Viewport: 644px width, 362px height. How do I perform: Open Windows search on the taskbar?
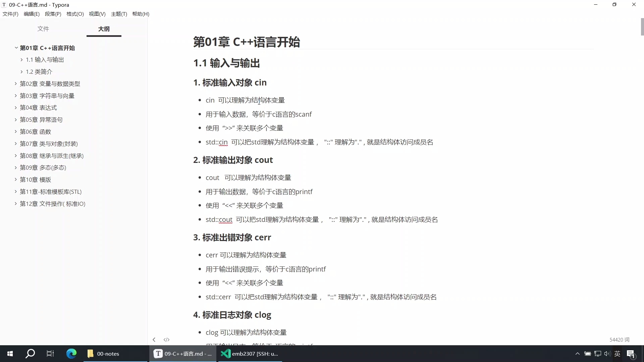[x=30, y=354]
